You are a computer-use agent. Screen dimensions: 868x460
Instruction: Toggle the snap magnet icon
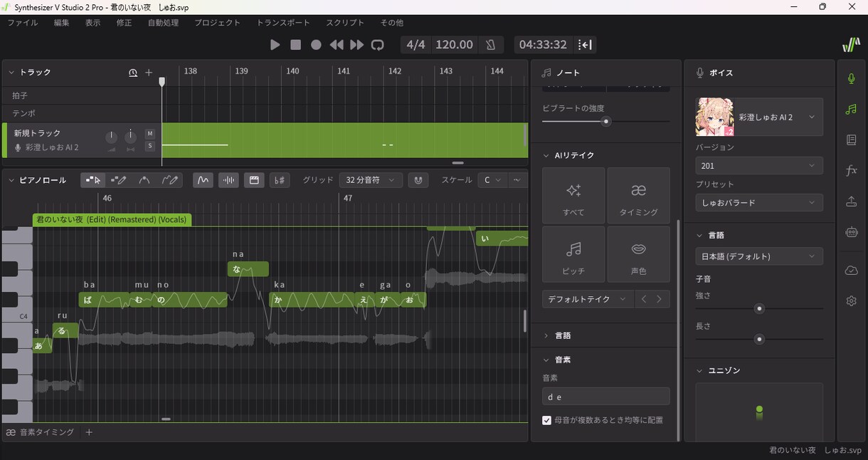[418, 180]
